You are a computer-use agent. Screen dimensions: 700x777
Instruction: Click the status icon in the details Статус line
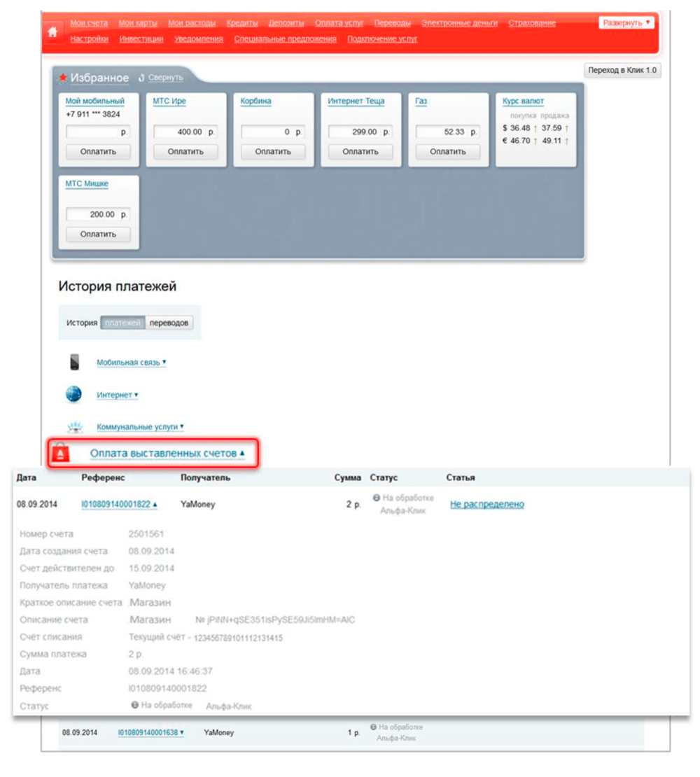point(134,705)
